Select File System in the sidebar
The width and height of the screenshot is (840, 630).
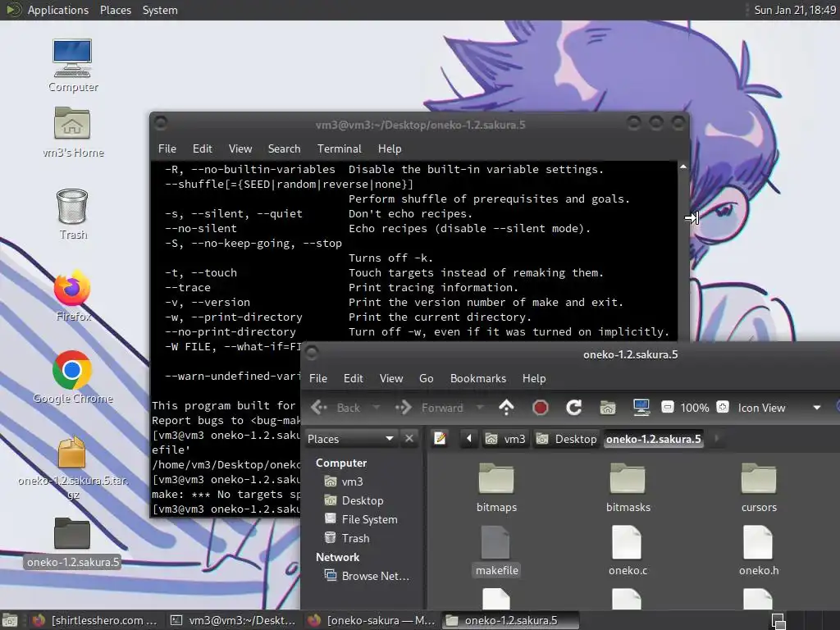coord(361,519)
